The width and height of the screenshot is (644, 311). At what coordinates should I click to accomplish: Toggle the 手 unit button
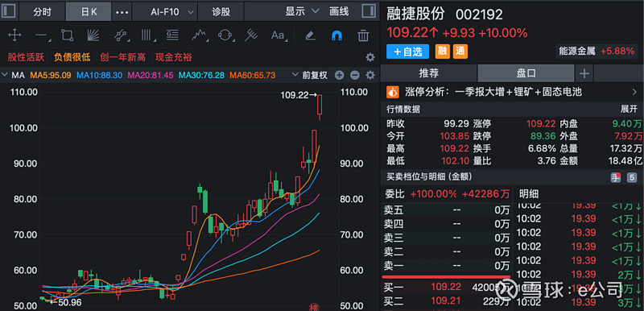coord(616,177)
